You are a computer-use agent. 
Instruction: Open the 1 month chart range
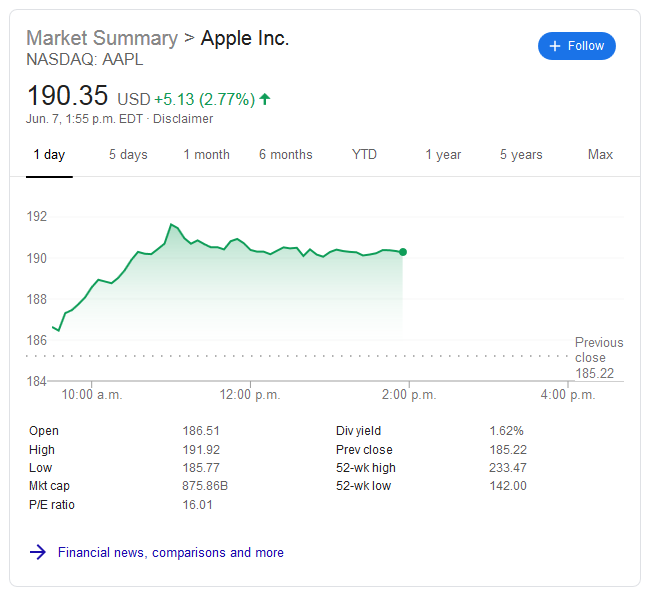click(x=206, y=155)
